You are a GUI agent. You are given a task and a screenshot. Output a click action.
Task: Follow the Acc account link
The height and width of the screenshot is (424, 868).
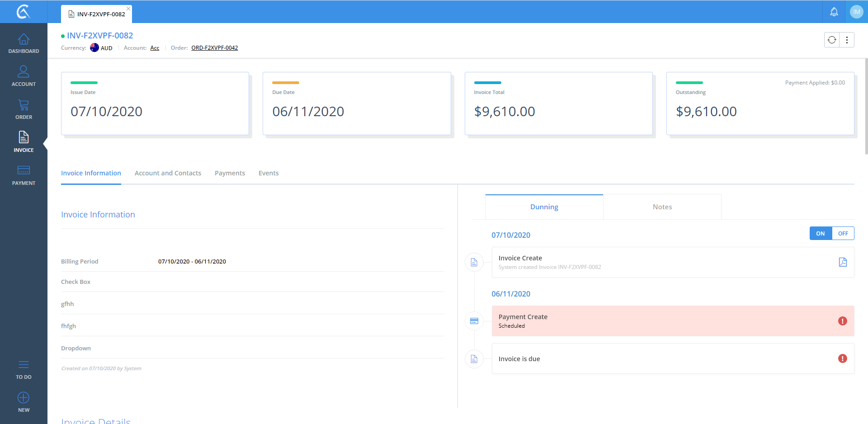155,48
